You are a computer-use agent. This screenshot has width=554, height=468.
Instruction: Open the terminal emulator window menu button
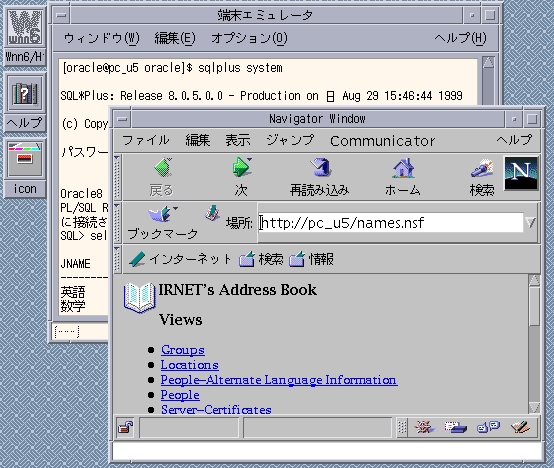[x=61, y=15]
